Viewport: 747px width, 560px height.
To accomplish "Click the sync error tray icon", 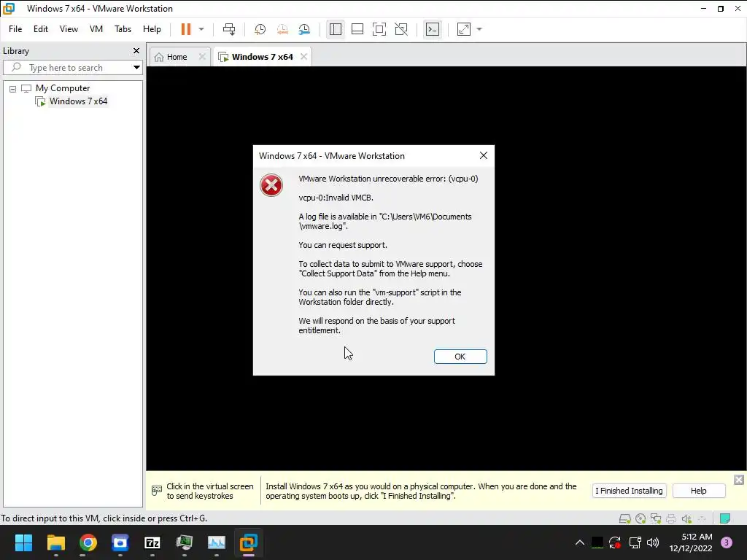I will pyautogui.click(x=615, y=542).
